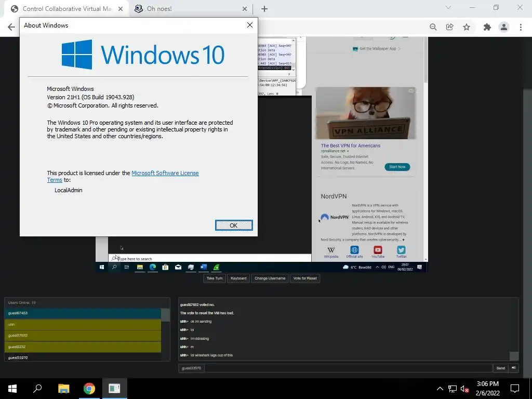Go back in Chrome
Image resolution: width=532 pixels, height=399 pixels.
[x=11, y=27]
